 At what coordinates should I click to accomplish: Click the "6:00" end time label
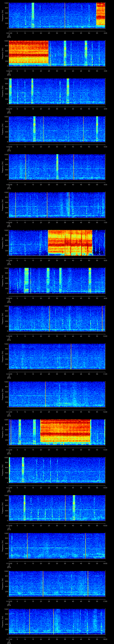click(105, 184)
